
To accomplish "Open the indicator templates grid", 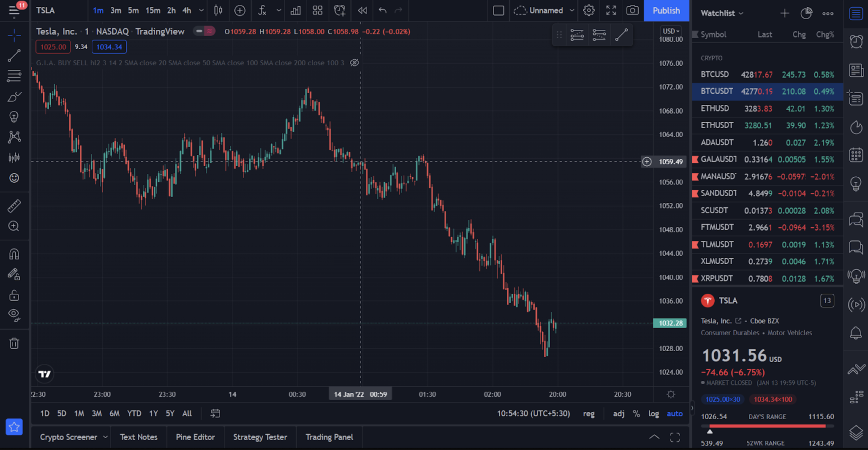I will point(317,11).
